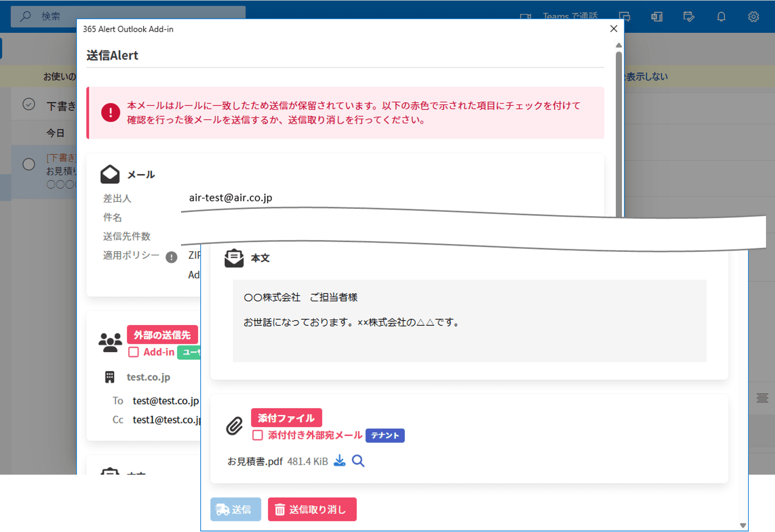Click the list lines icon at right edge

point(762,398)
